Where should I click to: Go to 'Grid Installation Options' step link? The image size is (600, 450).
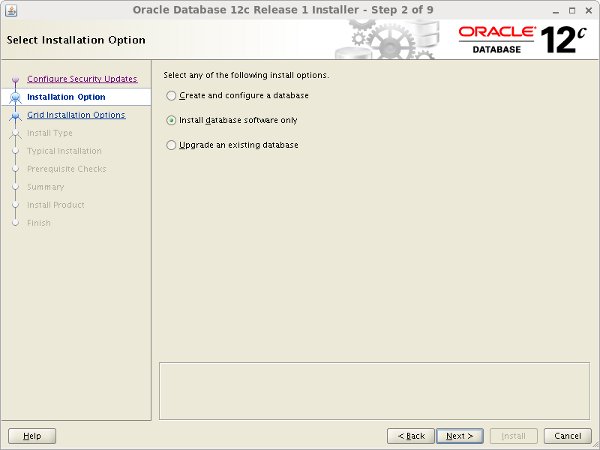click(x=76, y=115)
